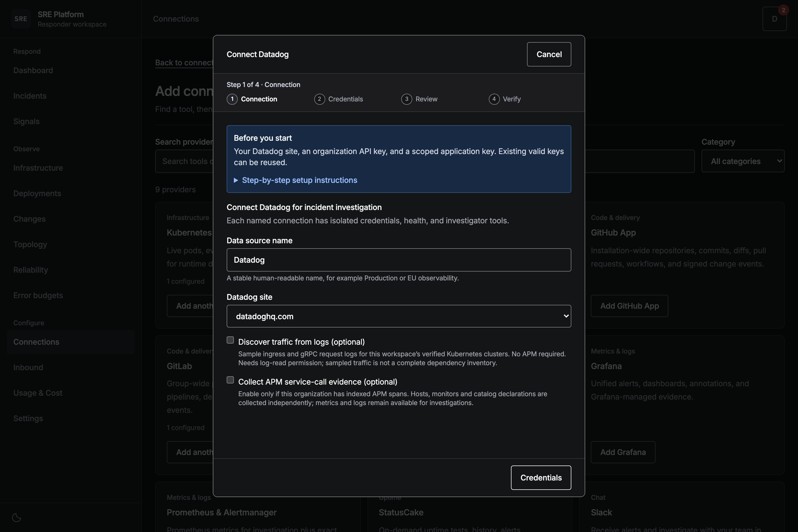Click the 9 providers count text

(175, 190)
